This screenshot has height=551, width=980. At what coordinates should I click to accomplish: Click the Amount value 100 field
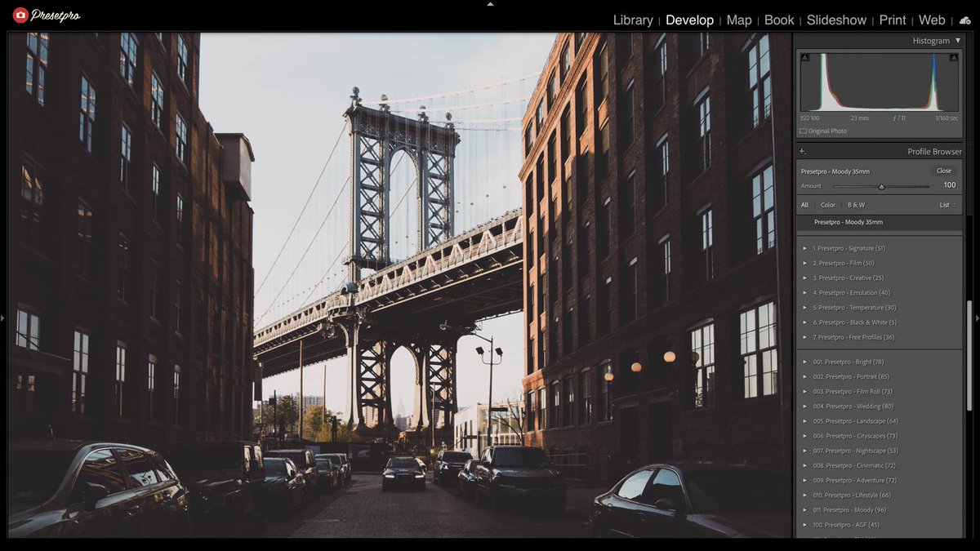(949, 185)
